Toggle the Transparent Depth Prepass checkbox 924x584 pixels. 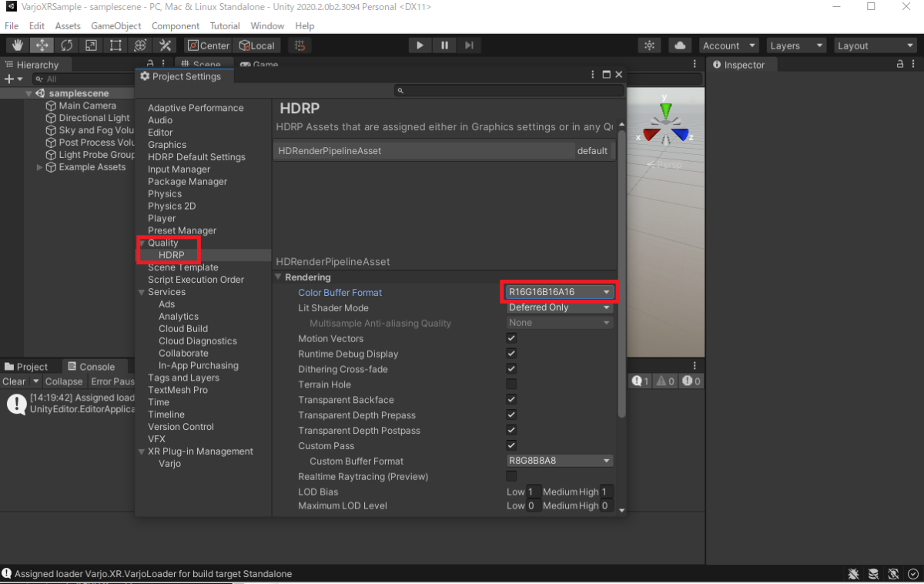click(x=511, y=415)
